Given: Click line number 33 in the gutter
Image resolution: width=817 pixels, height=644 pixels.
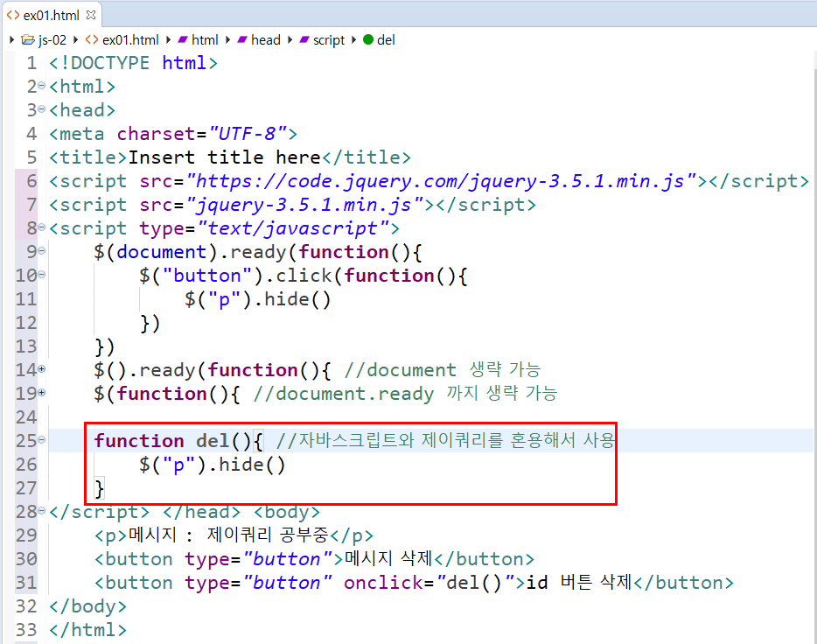Looking at the screenshot, I should pyautogui.click(x=26, y=629).
